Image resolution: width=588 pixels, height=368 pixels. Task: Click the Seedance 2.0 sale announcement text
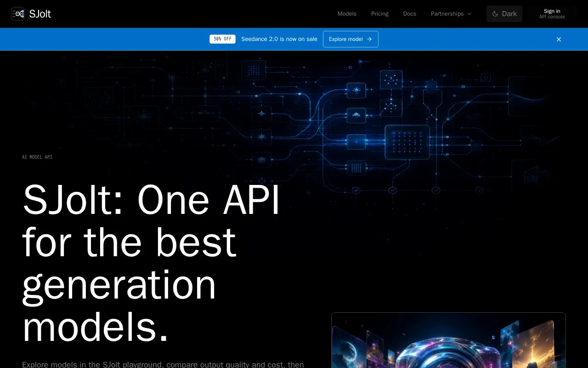(279, 39)
